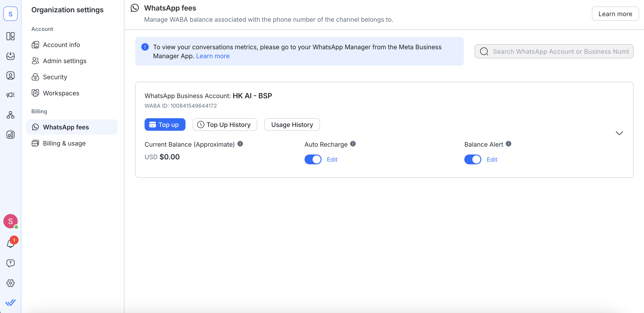Screen dimensions: 644x313
Task: Open the broadcast megaphone icon
Action: point(11,95)
